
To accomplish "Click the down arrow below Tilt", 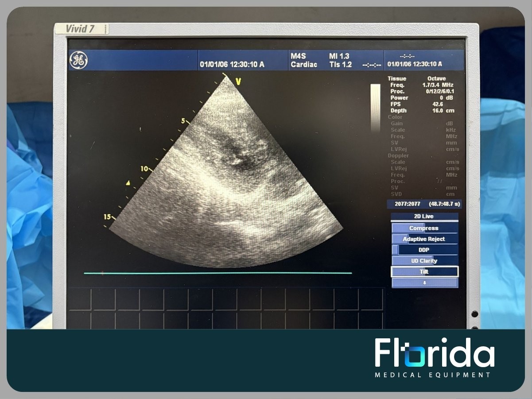I will coord(424,283).
